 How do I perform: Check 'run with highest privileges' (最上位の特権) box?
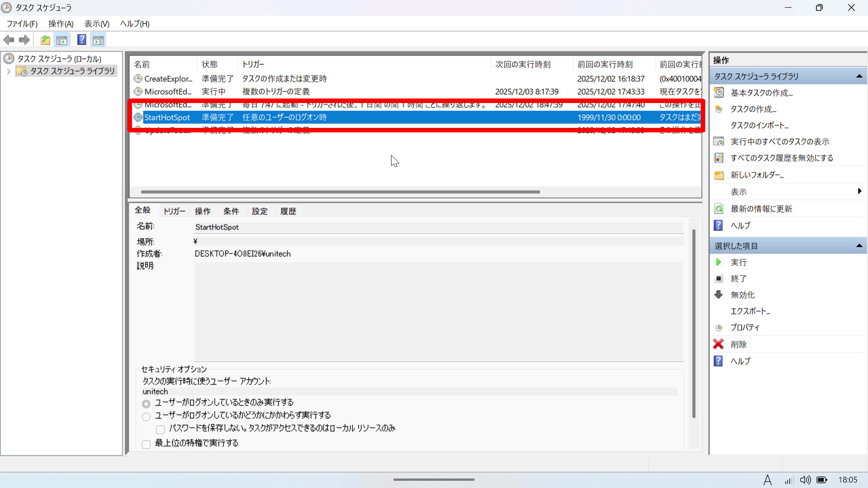click(x=146, y=445)
